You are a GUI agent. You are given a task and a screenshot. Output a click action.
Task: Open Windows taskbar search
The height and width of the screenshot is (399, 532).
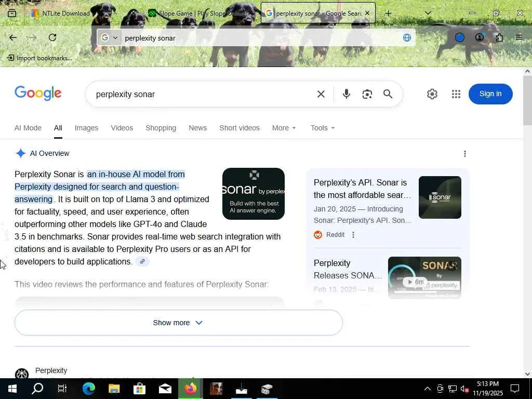tap(37, 389)
